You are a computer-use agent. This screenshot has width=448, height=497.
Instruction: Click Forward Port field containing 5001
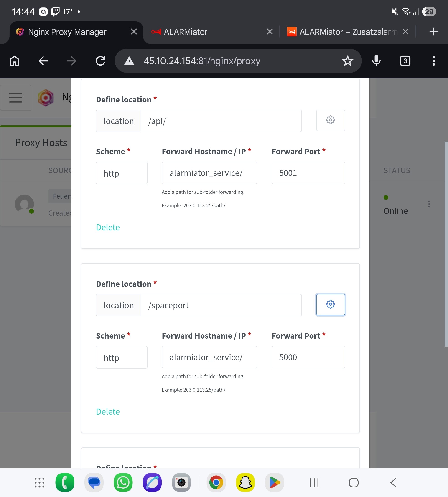click(308, 173)
